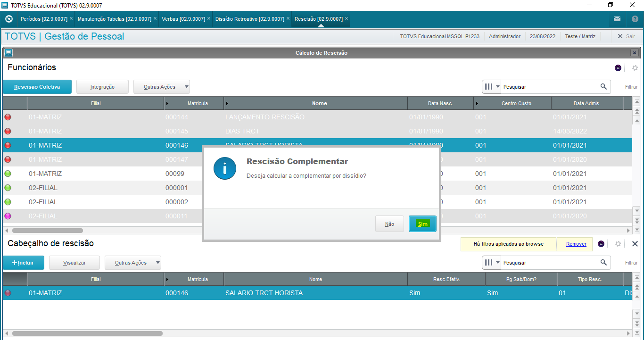
Task: Close the Dissídio Retroativo tab with its X
Action: point(288,19)
